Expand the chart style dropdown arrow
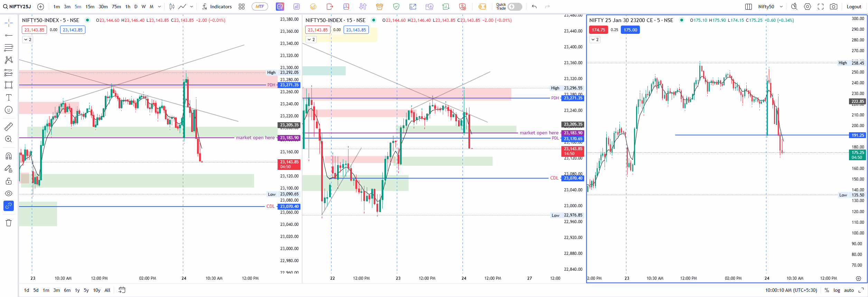Viewport: 868px width, 297px height. point(192,7)
